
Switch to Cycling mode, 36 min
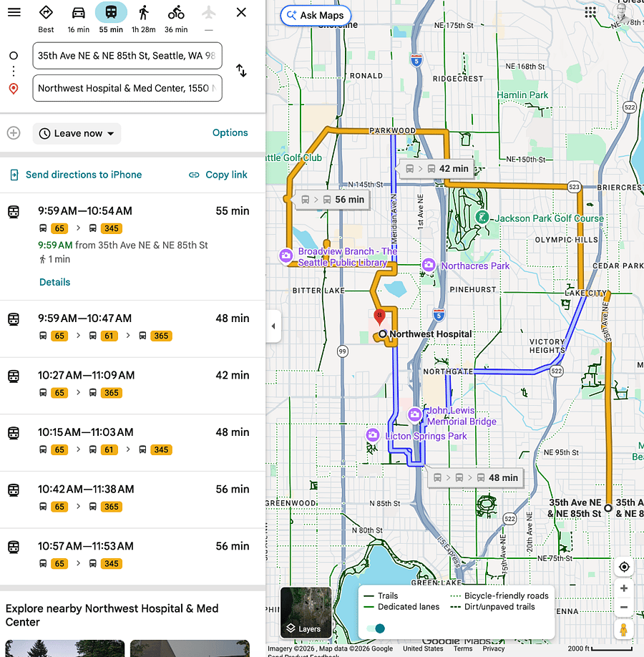pyautogui.click(x=176, y=19)
